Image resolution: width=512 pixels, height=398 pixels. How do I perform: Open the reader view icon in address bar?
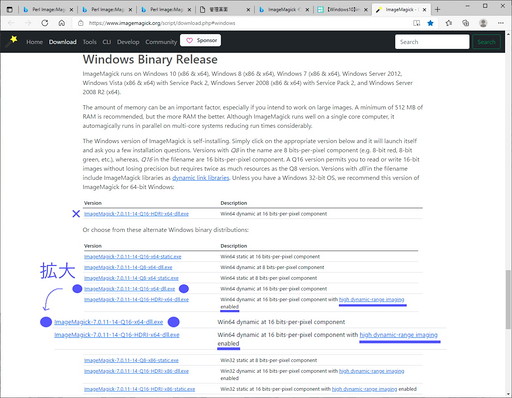click(417, 23)
